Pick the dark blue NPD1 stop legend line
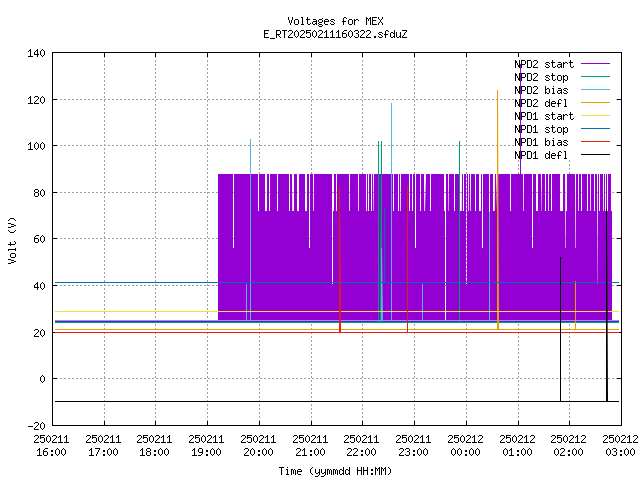The image size is (640, 480). click(596, 129)
